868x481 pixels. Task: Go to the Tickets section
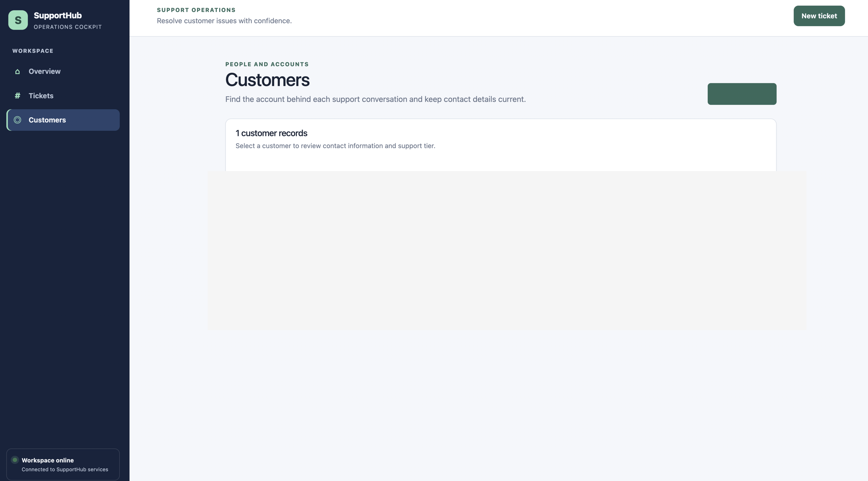point(63,96)
